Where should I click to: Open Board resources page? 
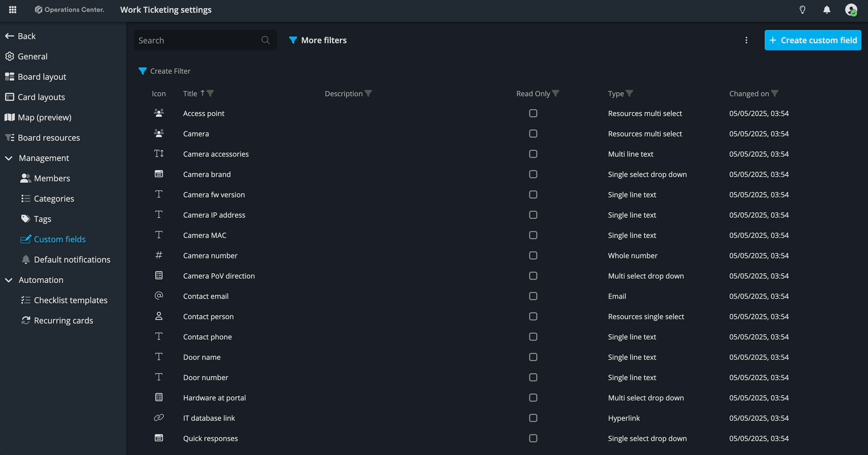(49, 138)
